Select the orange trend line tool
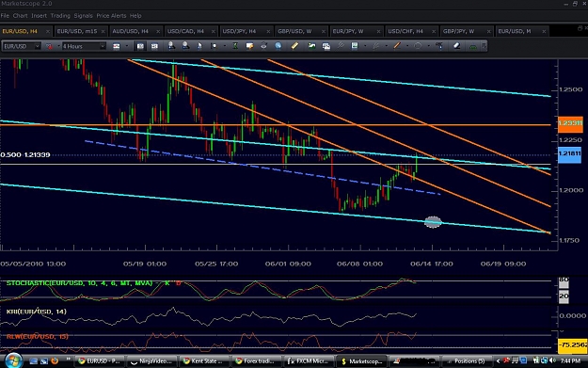Image resolution: width=588 pixels, height=368 pixels. pos(397,46)
